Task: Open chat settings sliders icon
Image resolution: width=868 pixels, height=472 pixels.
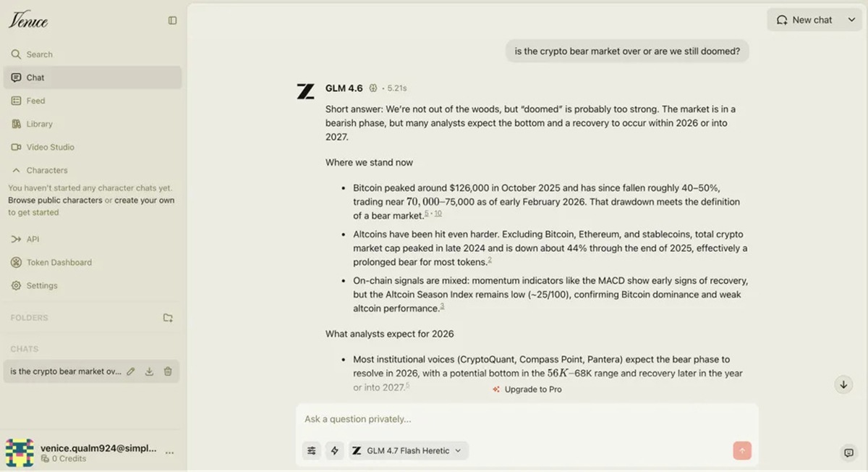Action: 312,450
